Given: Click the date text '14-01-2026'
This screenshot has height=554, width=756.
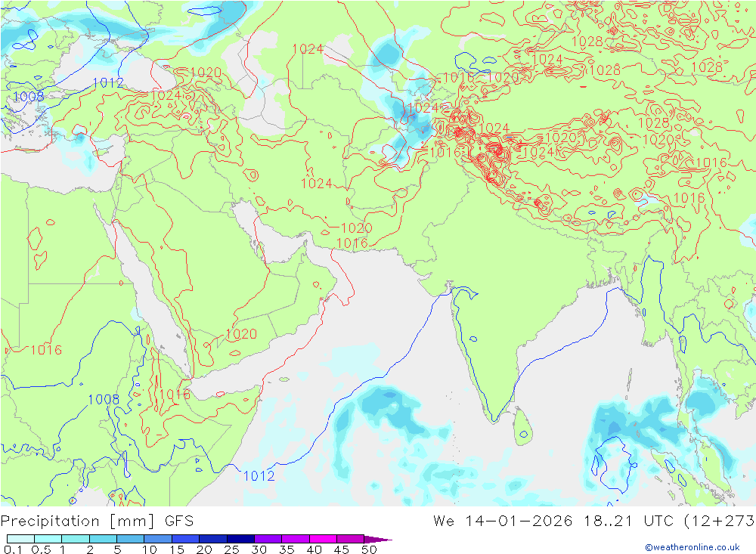Looking at the screenshot, I should pos(519,522).
